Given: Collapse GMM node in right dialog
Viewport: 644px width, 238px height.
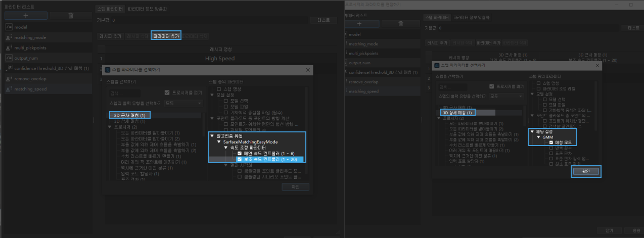Looking at the screenshot, I should 539,137.
